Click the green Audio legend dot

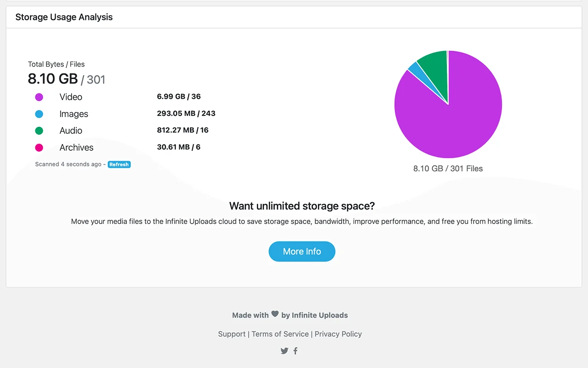tap(39, 131)
